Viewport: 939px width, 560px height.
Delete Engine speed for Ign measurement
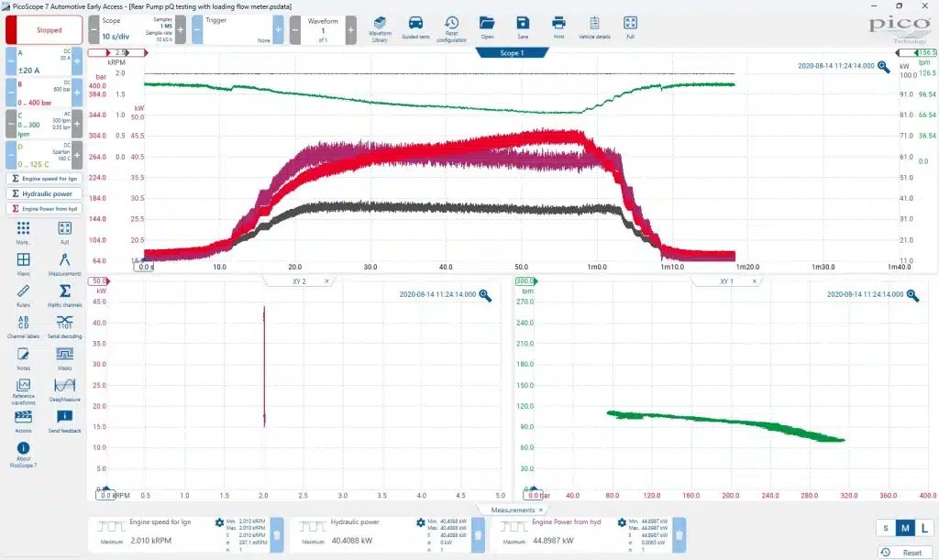(x=277, y=534)
